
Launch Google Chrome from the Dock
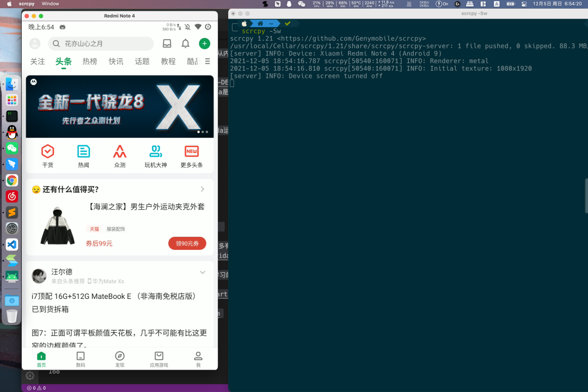coord(11,180)
